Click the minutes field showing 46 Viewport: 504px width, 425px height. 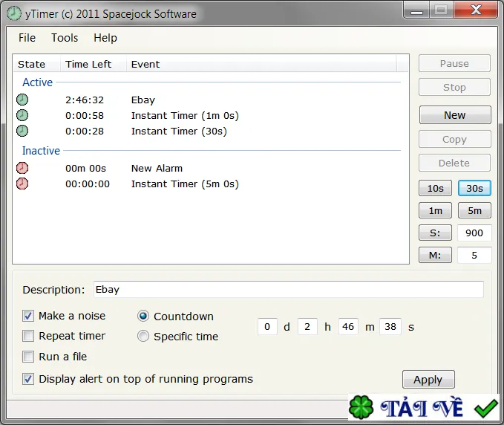coord(348,327)
